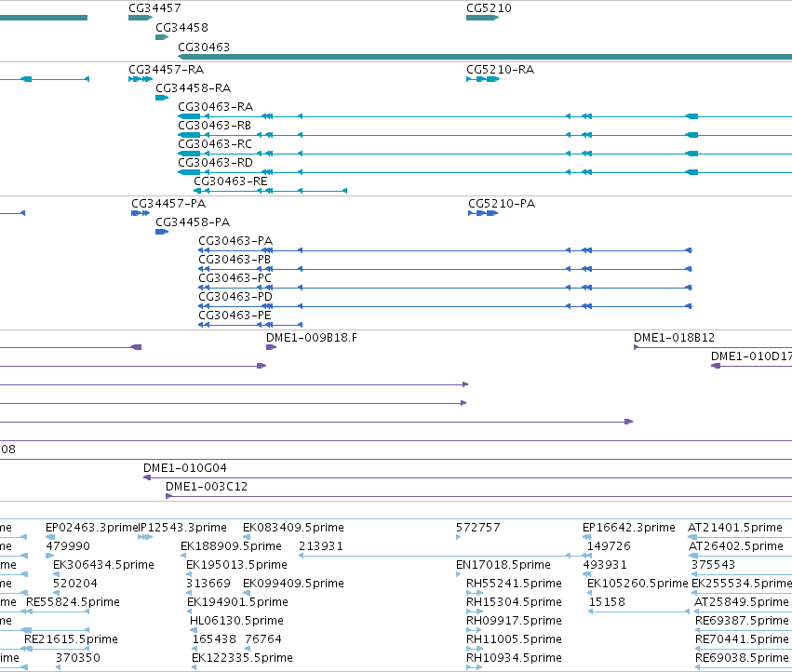This screenshot has height=672, width=792.
Task: Open EST label RH55241.5prime
Action: 514,585
